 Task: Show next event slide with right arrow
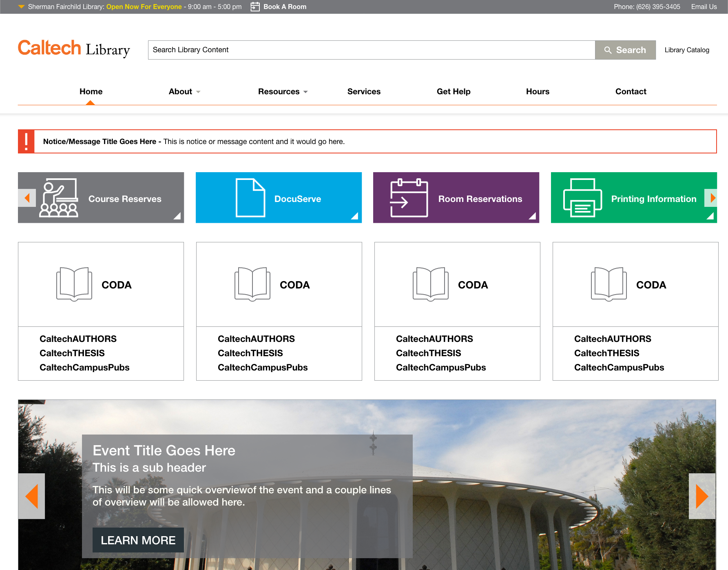tap(702, 496)
